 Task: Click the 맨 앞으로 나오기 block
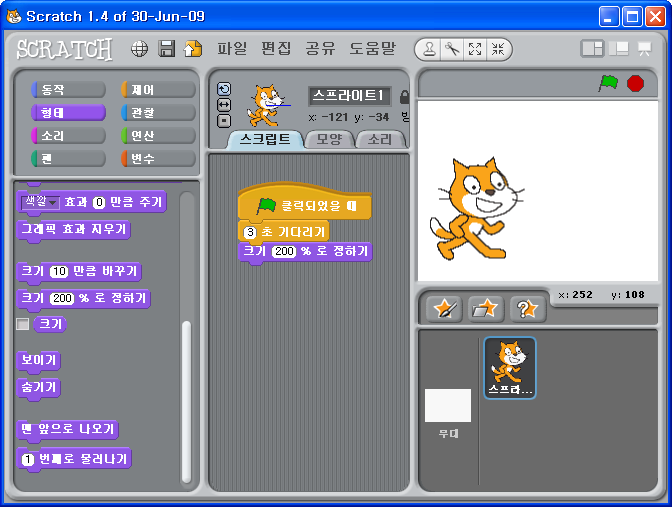[x=68, y=429]
